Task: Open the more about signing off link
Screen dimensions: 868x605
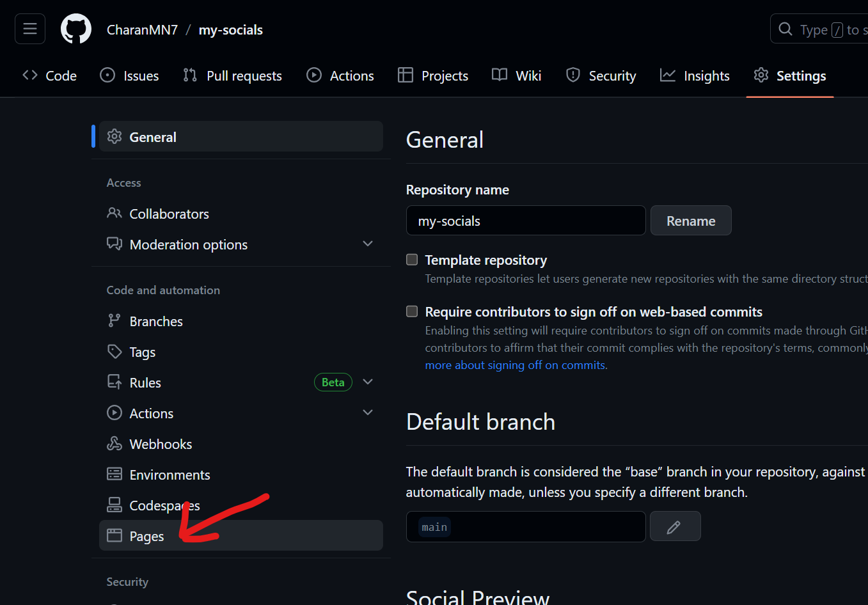Action: click(516, 365)
